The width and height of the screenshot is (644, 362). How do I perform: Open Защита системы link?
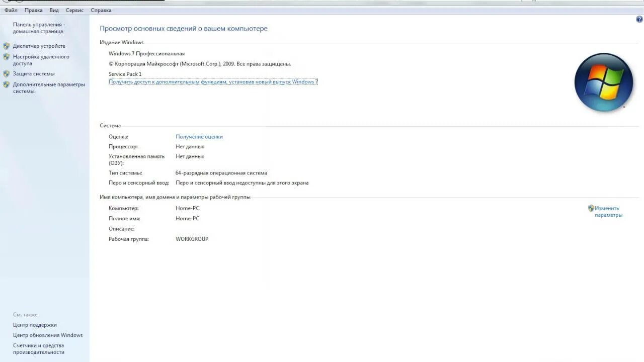tap(34, 73)
